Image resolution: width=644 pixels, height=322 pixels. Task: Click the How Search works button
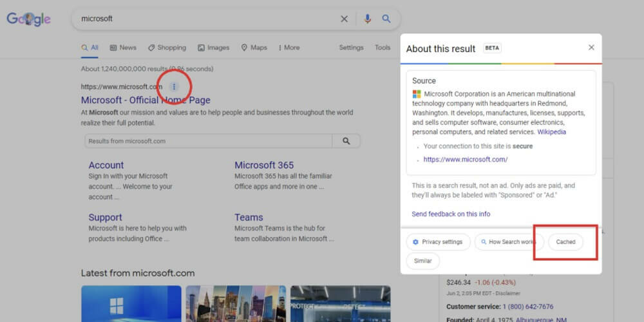[x=509, y=242]
